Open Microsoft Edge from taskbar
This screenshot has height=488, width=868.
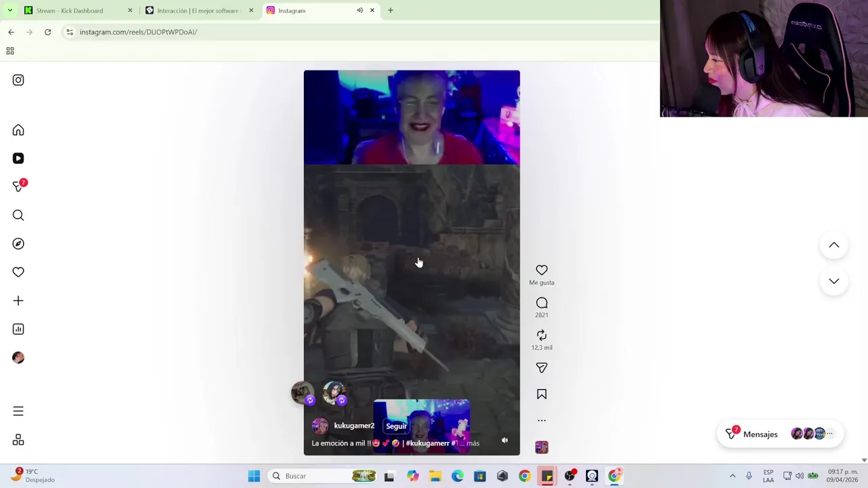point(458,476)
